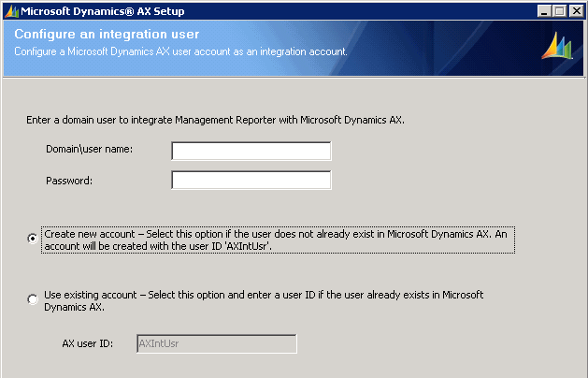Click the Dynamics AX title bar icon
The width and height of the screenshot is (588, 378).
pos(8,11)
